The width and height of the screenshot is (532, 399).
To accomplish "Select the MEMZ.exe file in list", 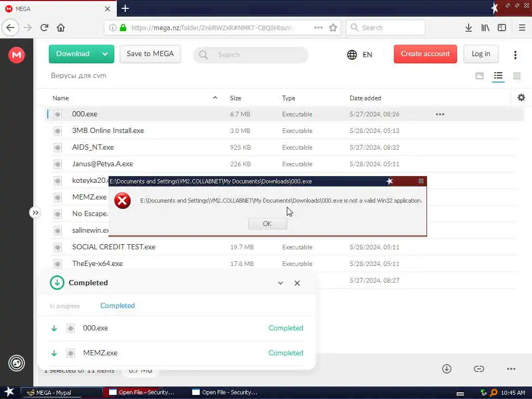I will (x=89, y=197).
